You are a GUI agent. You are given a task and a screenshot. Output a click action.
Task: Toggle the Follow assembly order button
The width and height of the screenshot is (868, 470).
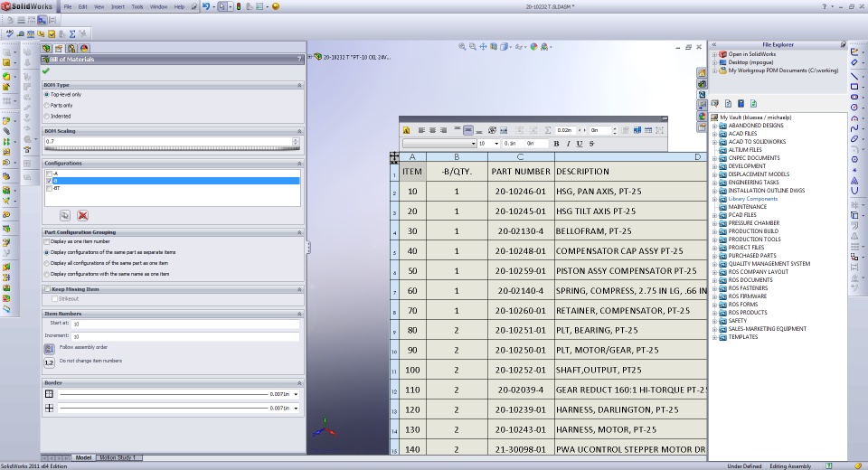click(x=49, y=349)
